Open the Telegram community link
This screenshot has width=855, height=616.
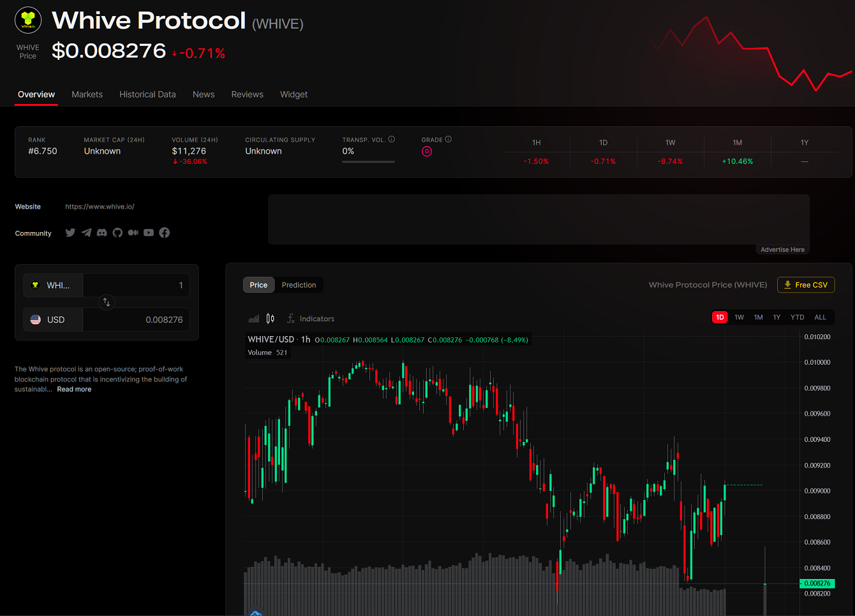[x=86, y=233]
